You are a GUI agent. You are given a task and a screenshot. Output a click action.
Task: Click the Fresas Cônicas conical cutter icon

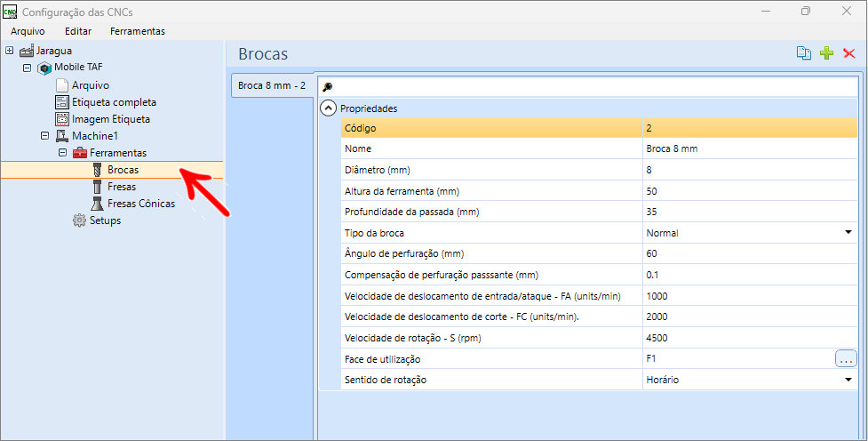click(x=98, y=204)
